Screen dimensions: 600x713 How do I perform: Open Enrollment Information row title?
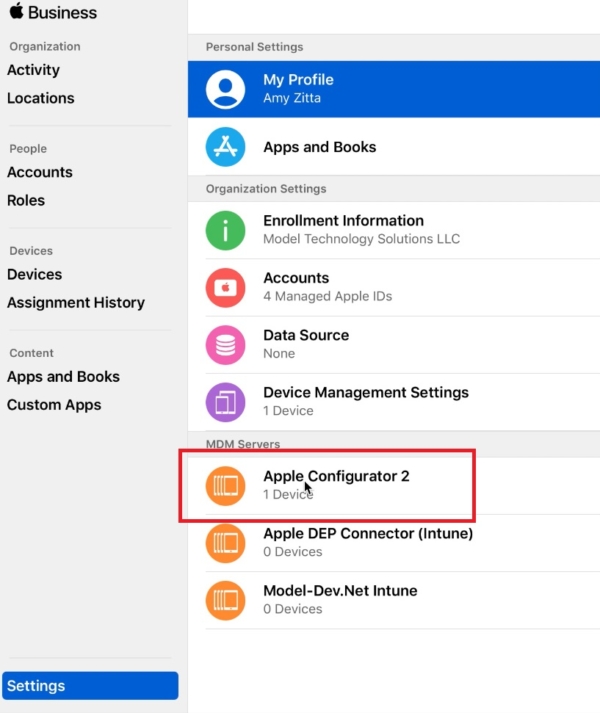coord(343,221)
